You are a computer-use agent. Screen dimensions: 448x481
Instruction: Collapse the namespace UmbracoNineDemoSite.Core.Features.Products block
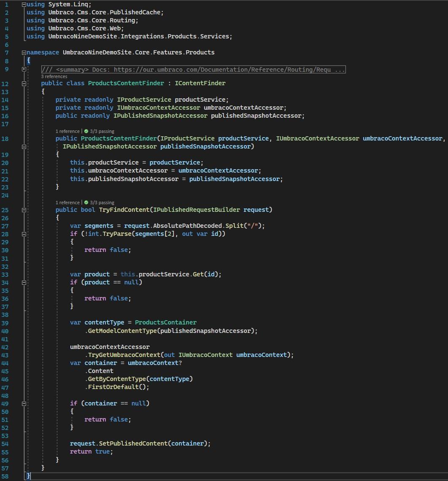coord(24,53)
